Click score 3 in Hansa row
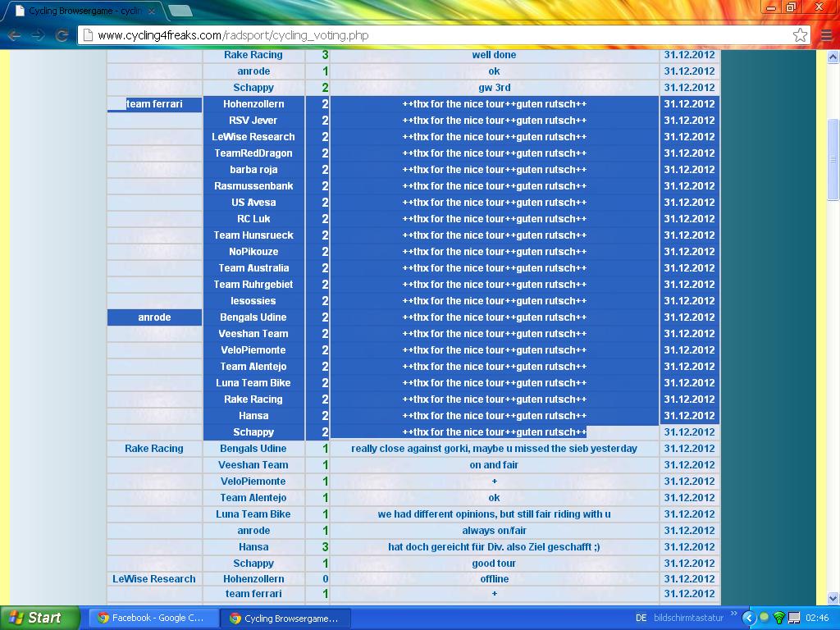Viewport: 840px width, 630px height. [325, 547]
